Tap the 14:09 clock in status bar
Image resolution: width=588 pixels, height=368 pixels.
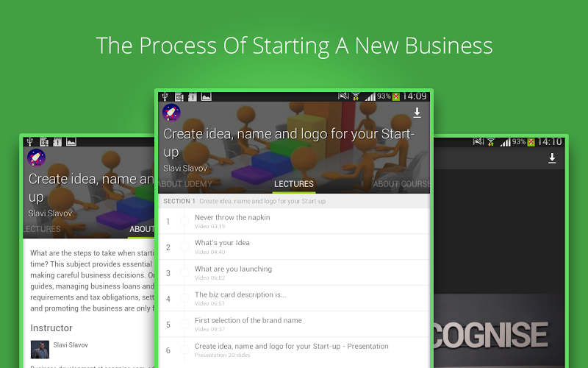(x=415, y=96)
